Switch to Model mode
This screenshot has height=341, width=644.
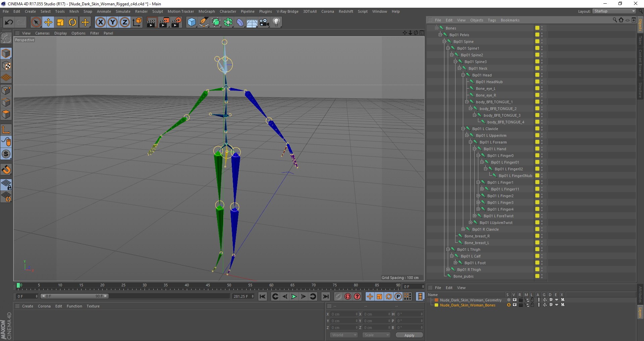(x=6, y=53)
